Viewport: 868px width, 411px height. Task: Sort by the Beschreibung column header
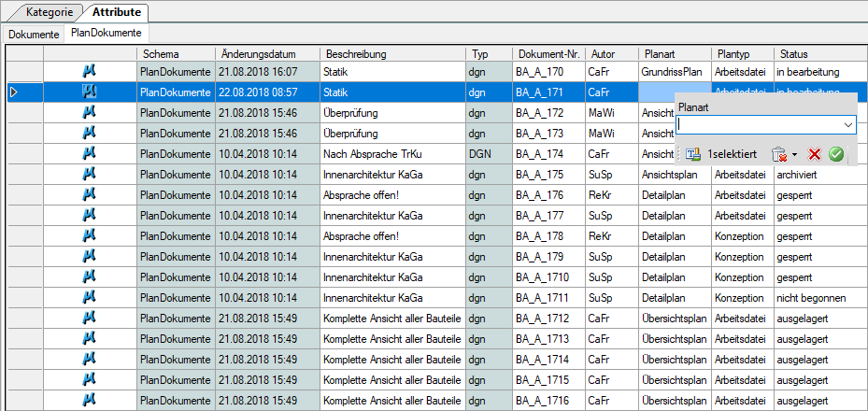click(393, 54)
